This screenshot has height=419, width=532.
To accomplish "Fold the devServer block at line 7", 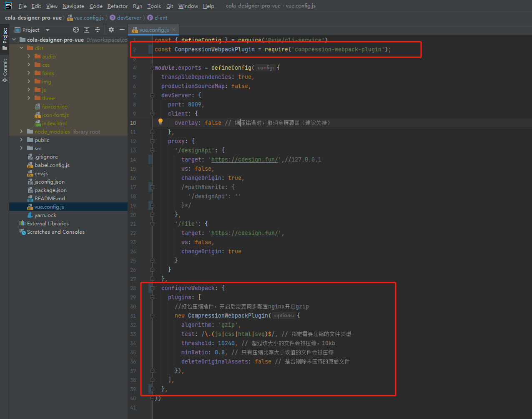I will point(153,95).
